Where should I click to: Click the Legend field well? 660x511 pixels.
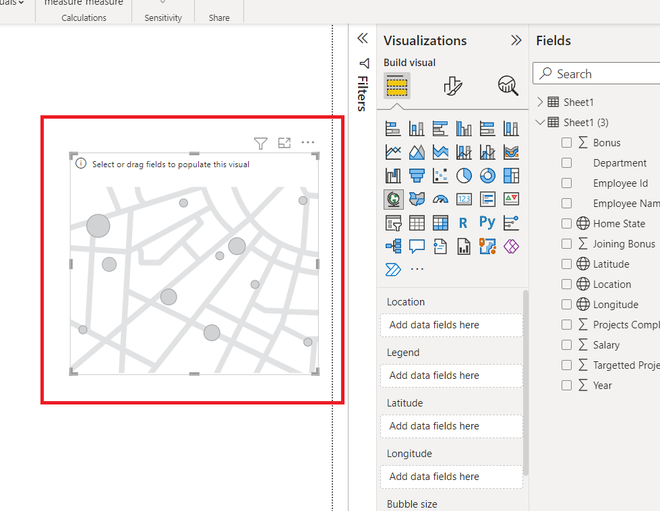(452, 375)
